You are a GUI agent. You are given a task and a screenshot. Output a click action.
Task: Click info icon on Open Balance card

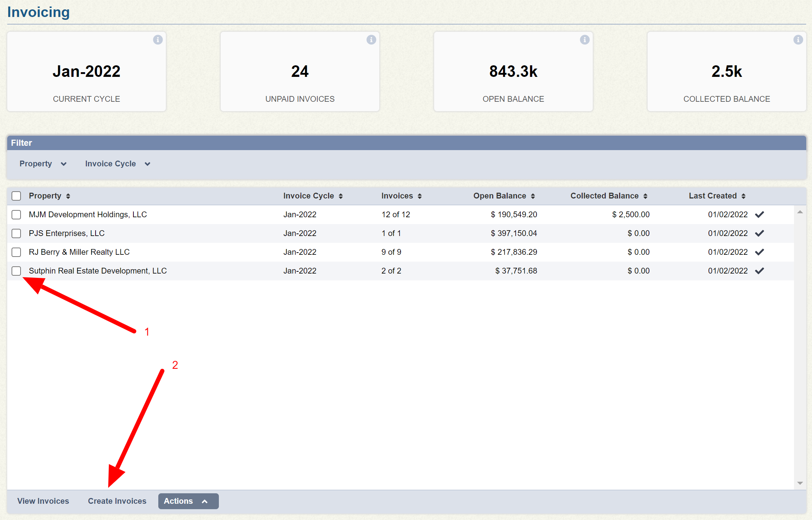coord(585,40)
